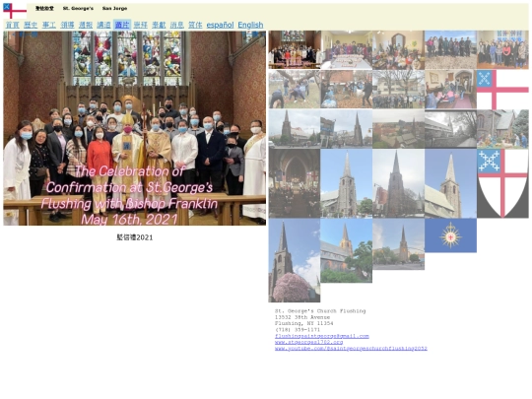Screen dimensions: 532x399
Task: Click the Flushing, NY 11354 address line
Action: pyautogui.click(x=304, y=323)
